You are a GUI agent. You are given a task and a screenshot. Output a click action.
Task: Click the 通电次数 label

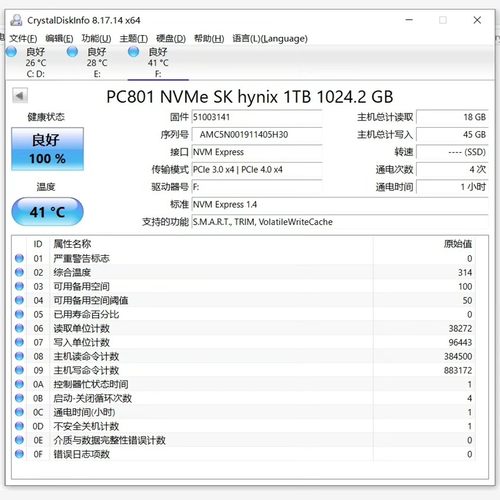point(394,170)
